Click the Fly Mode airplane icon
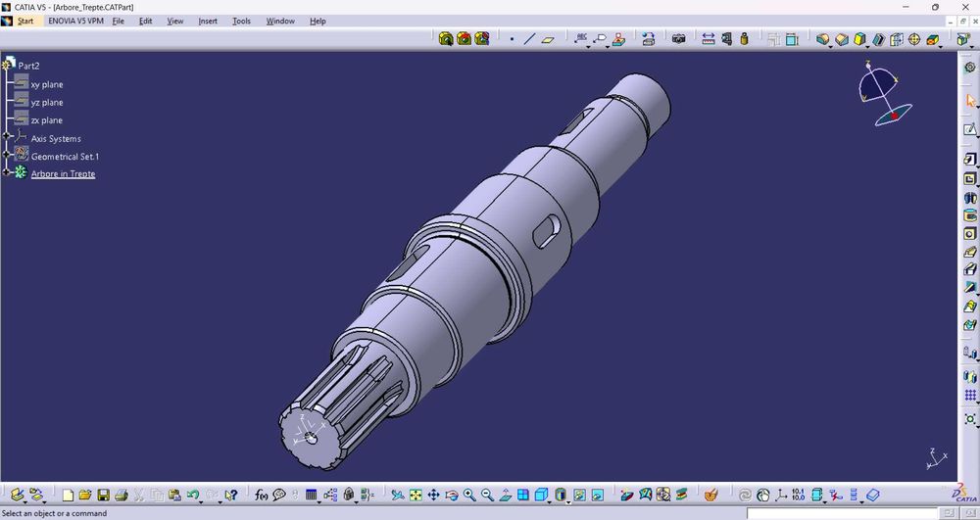Image resolution: width=980 pixels, height=520 pixels. pyautogui.click(x=398, y=496)
